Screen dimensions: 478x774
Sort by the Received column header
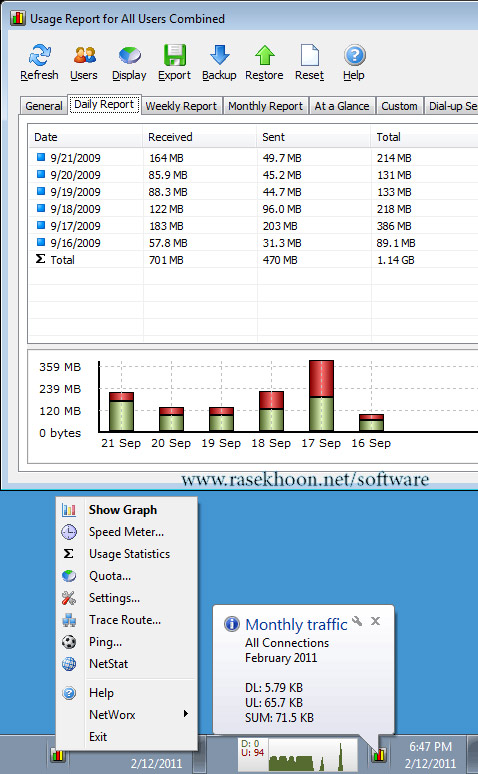(200, 137)
